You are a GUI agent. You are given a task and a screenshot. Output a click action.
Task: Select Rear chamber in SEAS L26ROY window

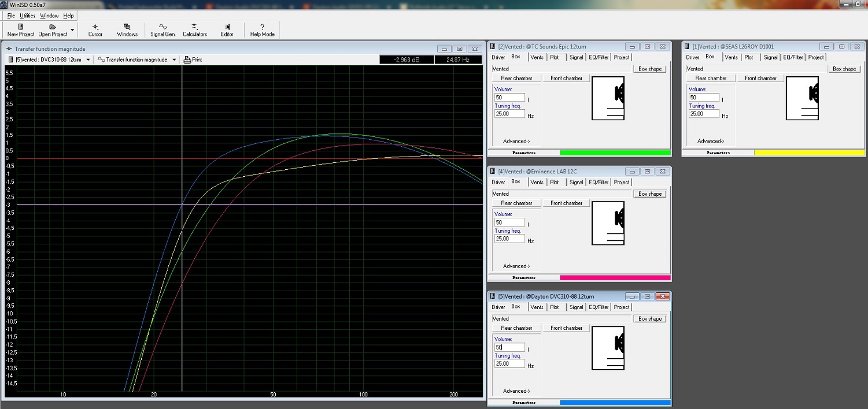711,78
